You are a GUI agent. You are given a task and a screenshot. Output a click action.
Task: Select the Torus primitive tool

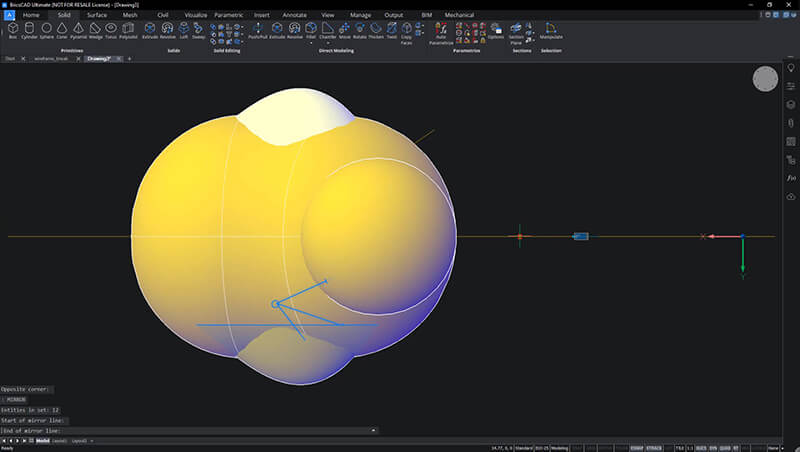[111, 30]
